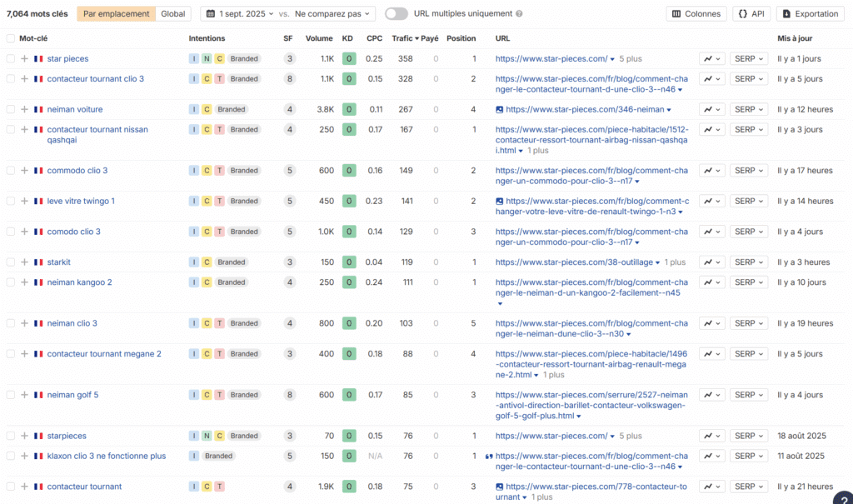Sort by Trafic column header
The height and width of the screenshot is (504, 853).
coord(406,38)
